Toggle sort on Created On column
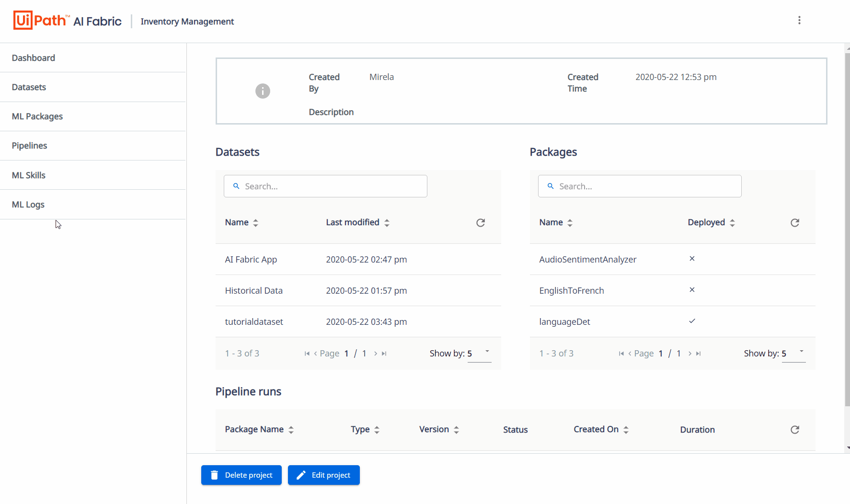Image resolution: width=850 pixels, height=504 pixels. point(627,429)
